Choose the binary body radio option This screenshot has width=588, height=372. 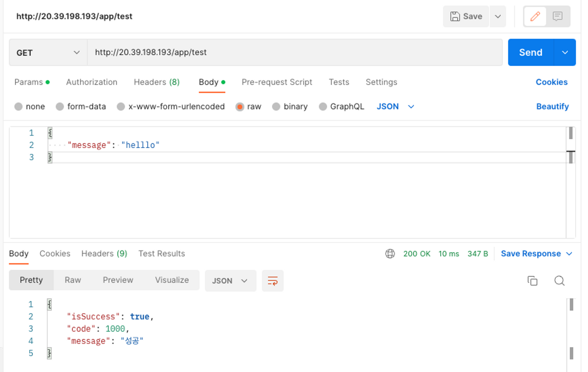pos(276,106)
